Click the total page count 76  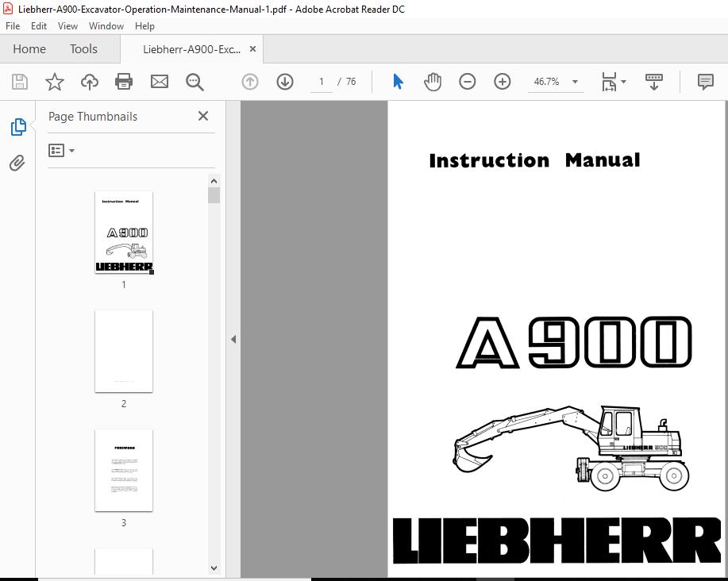pyautogui.click(x=351, y=82)
